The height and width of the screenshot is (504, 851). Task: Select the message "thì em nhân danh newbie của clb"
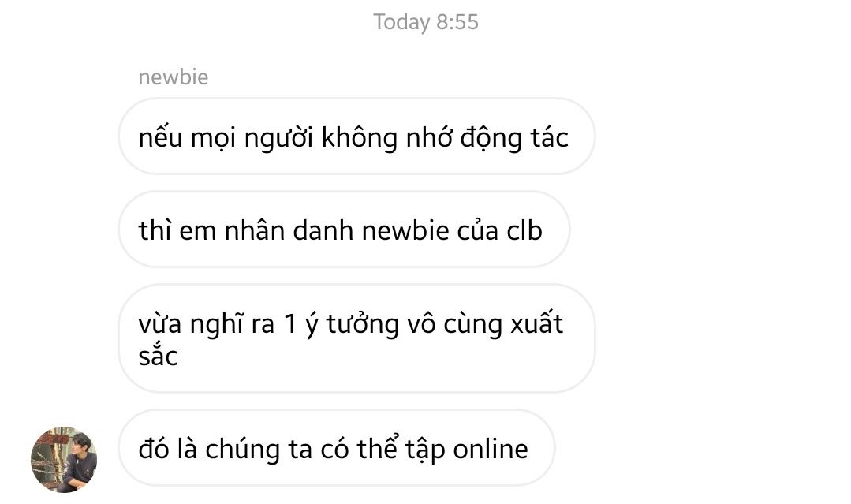344,229
